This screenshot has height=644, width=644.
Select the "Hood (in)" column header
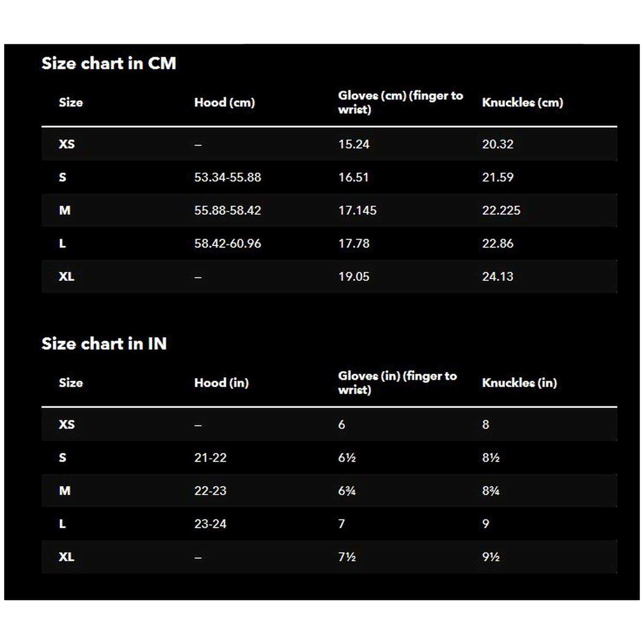[221, 383]
